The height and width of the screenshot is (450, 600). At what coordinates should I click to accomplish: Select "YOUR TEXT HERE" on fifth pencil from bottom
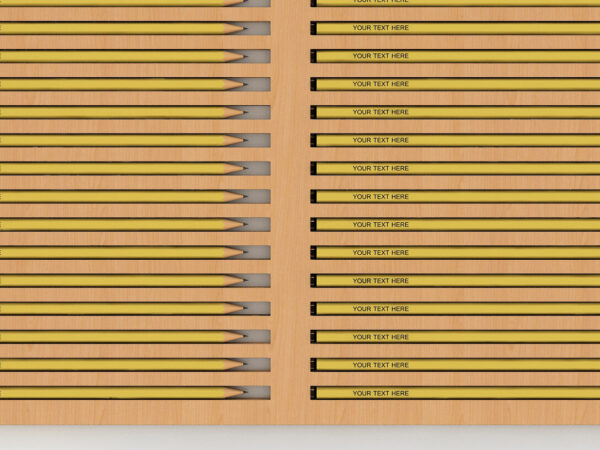(x=380, y=281)
